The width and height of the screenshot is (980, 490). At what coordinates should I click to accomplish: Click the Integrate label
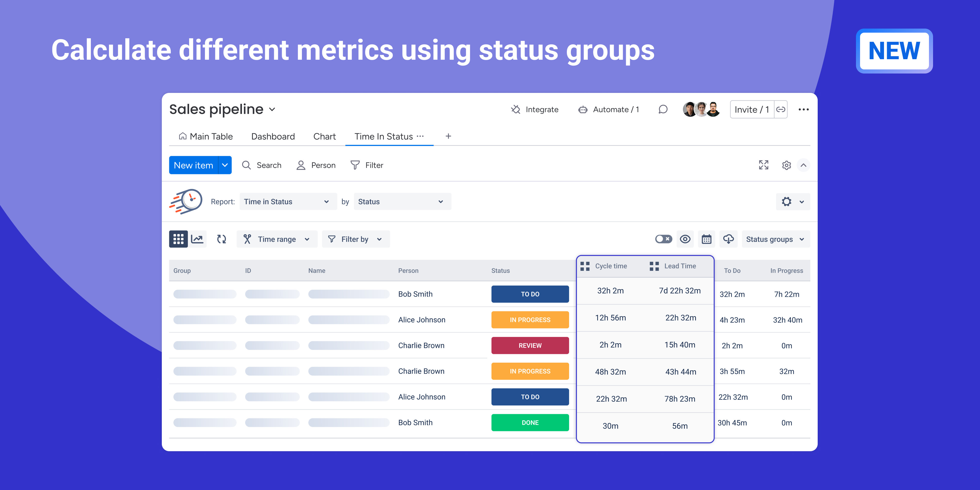542,109
